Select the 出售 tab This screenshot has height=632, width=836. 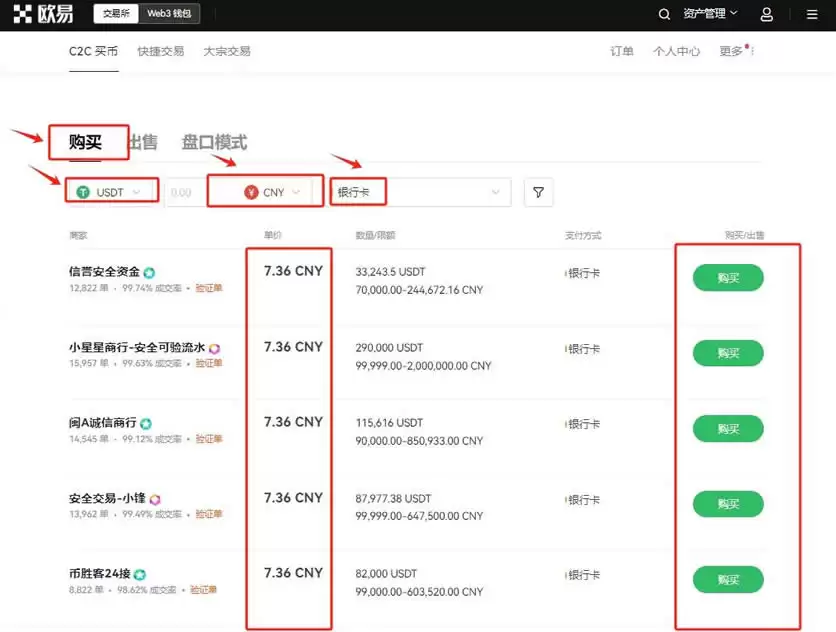[144, 142]
